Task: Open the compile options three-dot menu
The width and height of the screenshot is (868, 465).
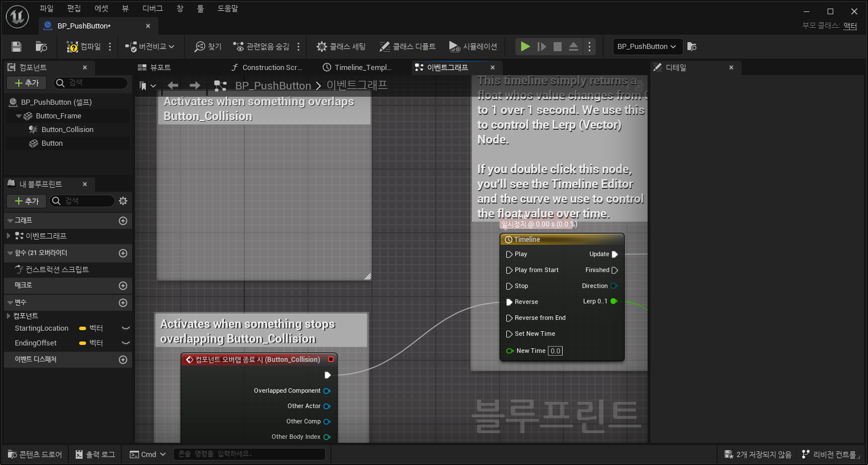Action: coord(110,47)
